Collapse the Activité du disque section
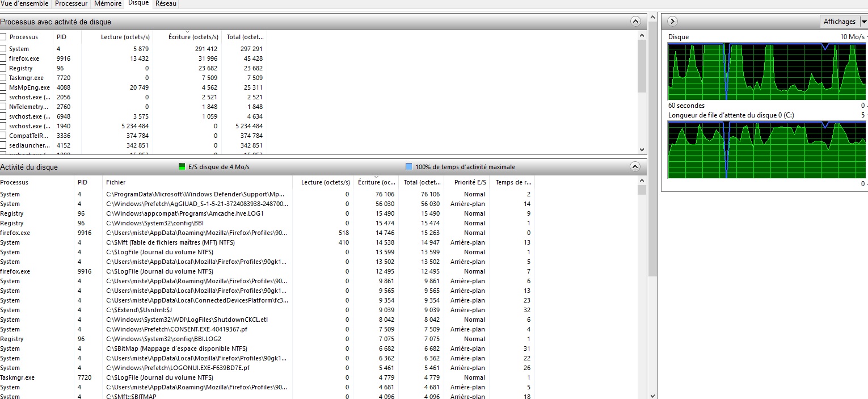Image resolution: width=868 pixels, height=399 pixels. [635, 167]
